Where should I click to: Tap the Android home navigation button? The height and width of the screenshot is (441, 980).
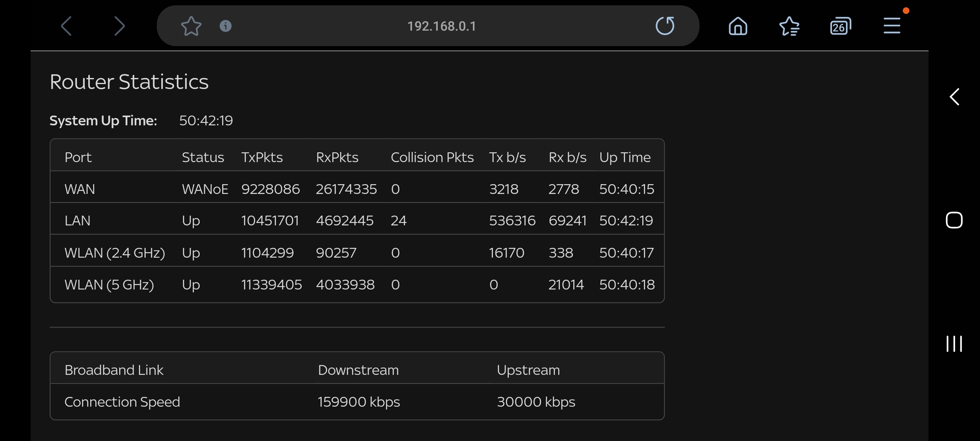954,220
